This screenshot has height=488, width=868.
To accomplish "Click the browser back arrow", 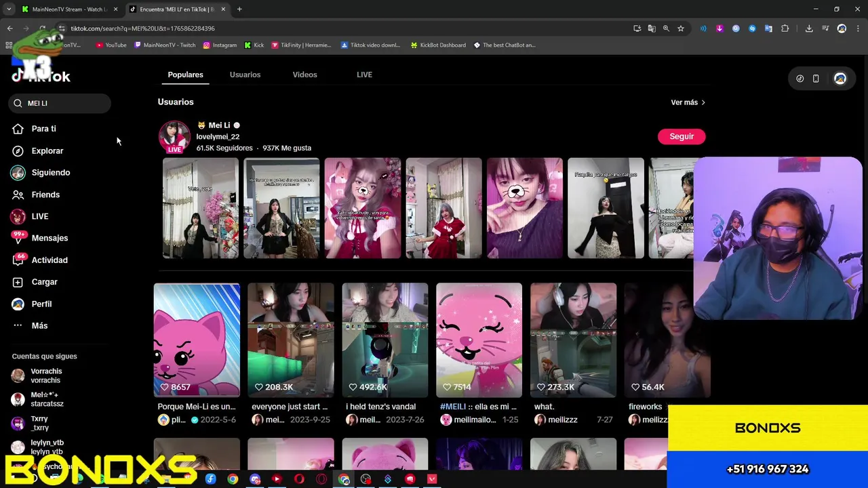I will pyautogui.click(x=9, y=28).
